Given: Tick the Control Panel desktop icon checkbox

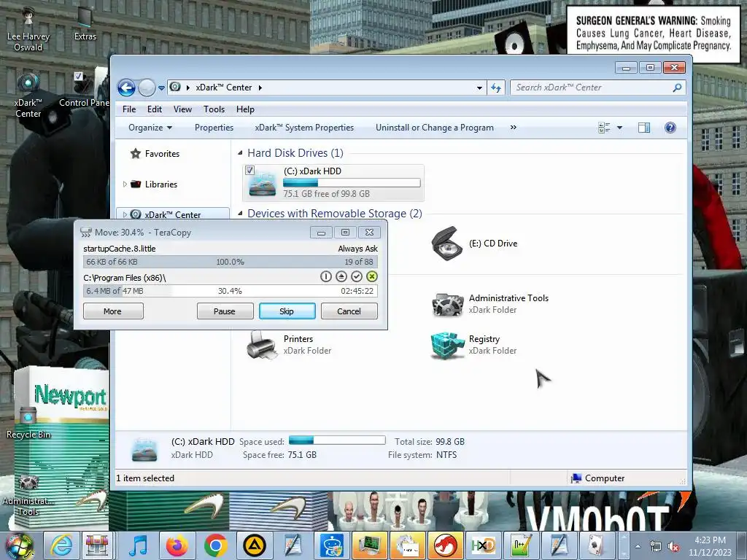Looking at the screenshot, I should click(79, 76).
